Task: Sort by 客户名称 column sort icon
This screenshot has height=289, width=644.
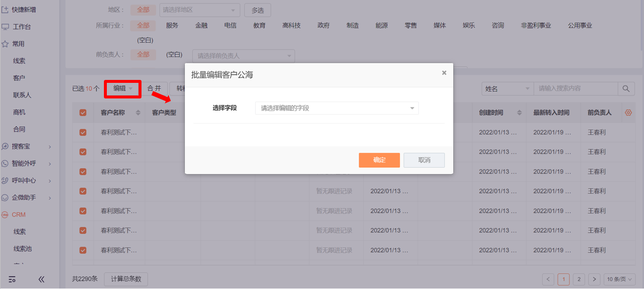Action: 138,113
